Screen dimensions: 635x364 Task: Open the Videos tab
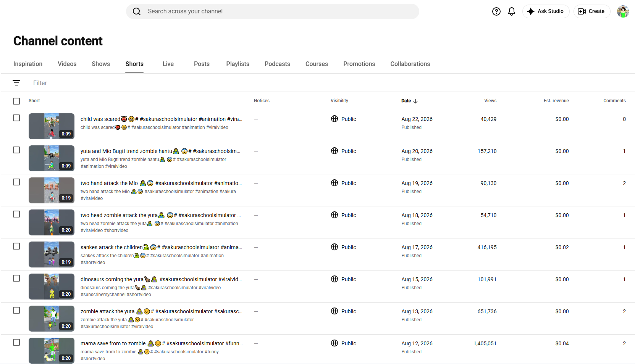(x=67, y=64)
